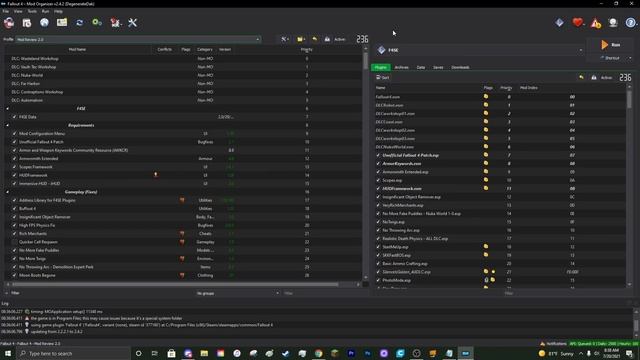Click the red tools plugin icon
This screenshot has width=640, height=360.
(115, 23)
